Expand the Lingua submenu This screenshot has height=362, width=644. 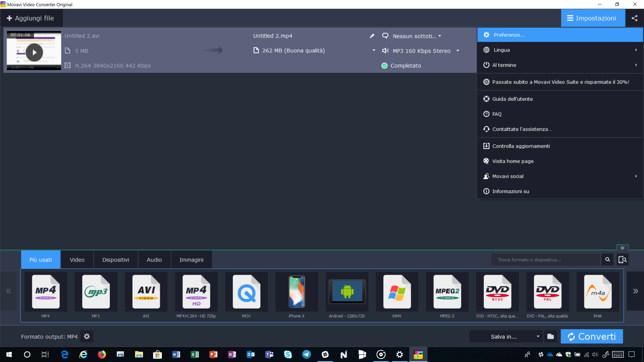pos(560,50)
